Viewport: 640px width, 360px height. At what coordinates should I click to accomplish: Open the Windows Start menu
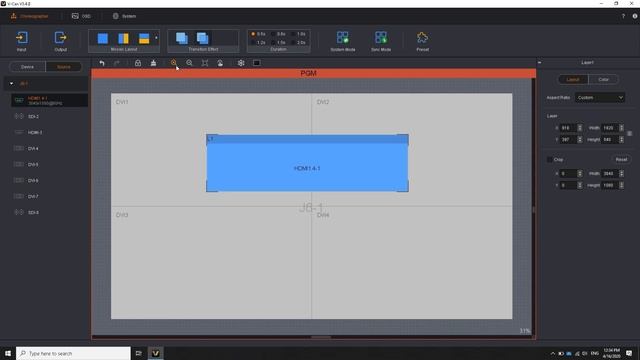coord(8,353)
